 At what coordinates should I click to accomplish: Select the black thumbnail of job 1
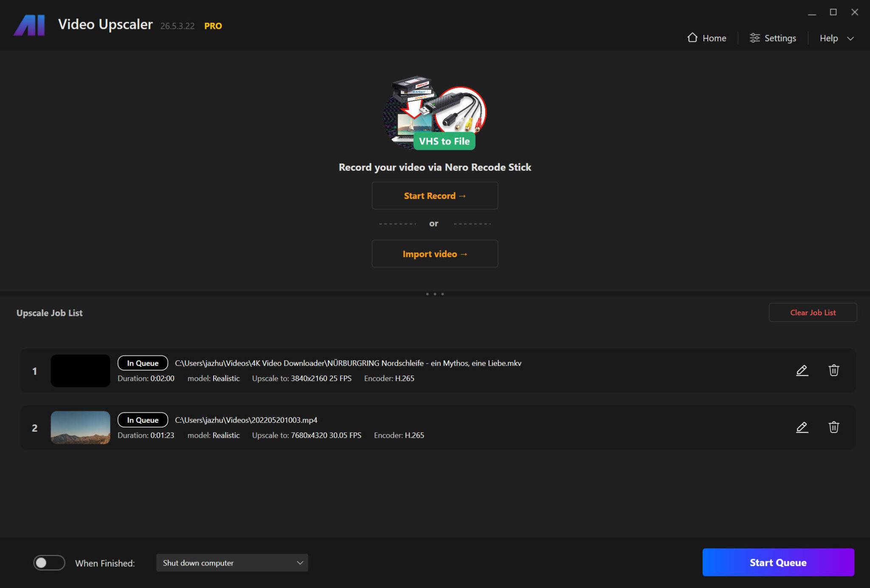(x=80, y=371)
